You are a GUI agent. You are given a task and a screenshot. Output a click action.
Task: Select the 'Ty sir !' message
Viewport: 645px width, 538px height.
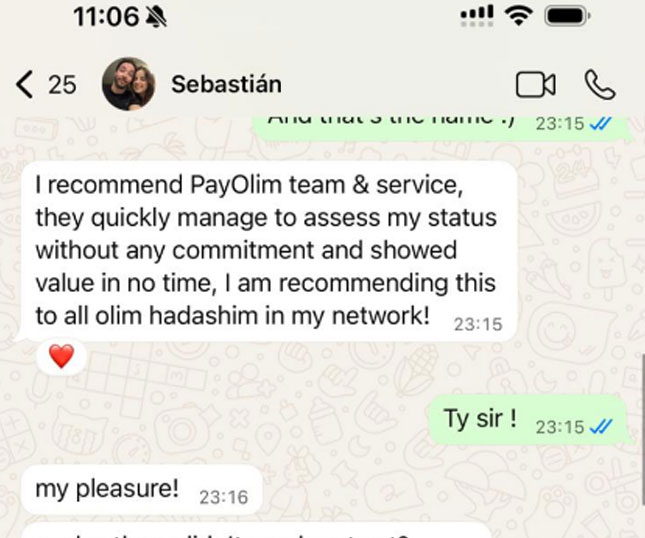pos(528,420)
